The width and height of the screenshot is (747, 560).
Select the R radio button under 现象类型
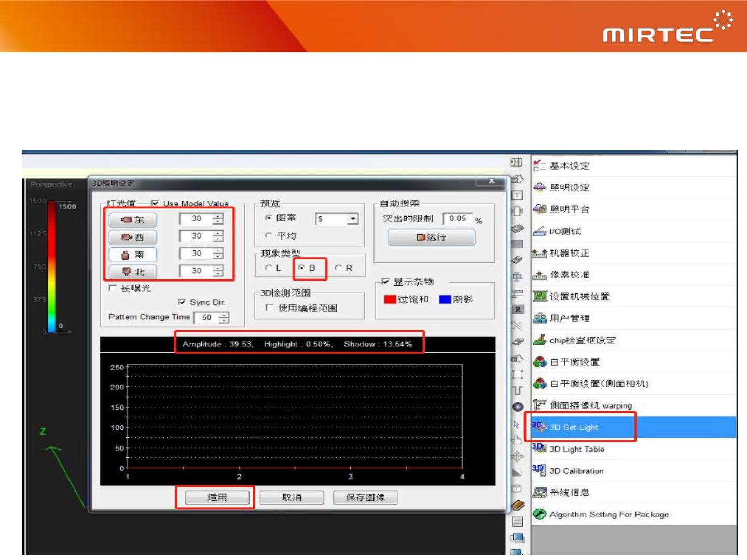tap(338, 268)
